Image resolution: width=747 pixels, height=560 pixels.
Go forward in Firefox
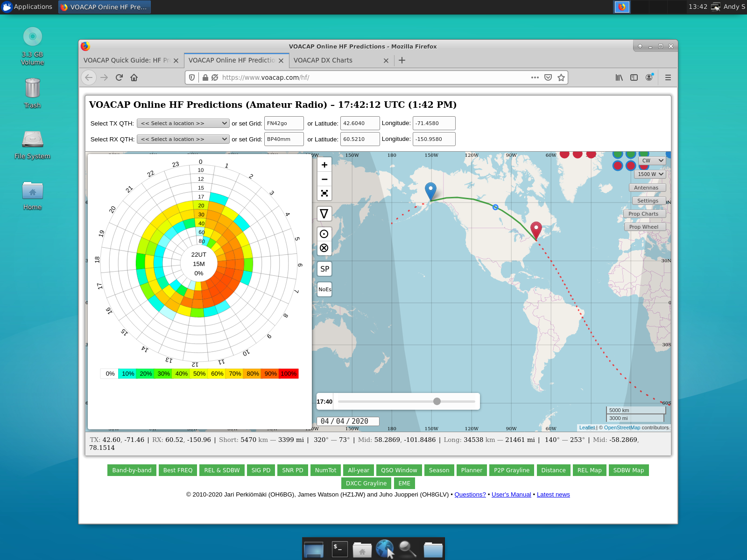[104, 77]
